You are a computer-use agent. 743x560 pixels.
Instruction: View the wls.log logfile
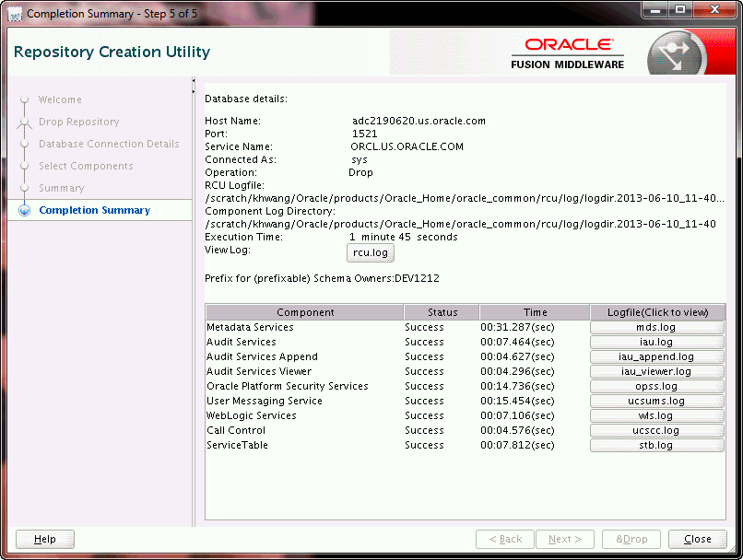tap(656, 415)
